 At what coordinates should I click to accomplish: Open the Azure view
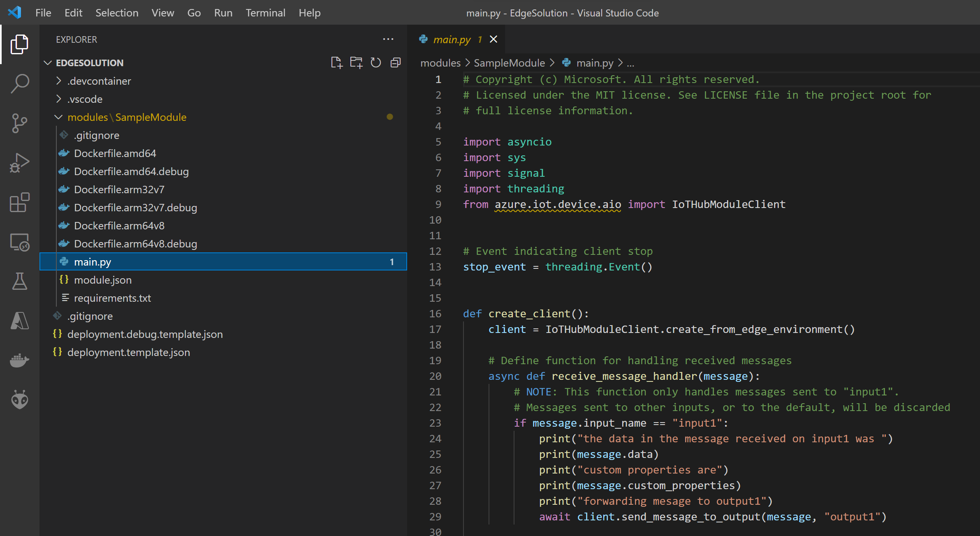tap(19, 321)
